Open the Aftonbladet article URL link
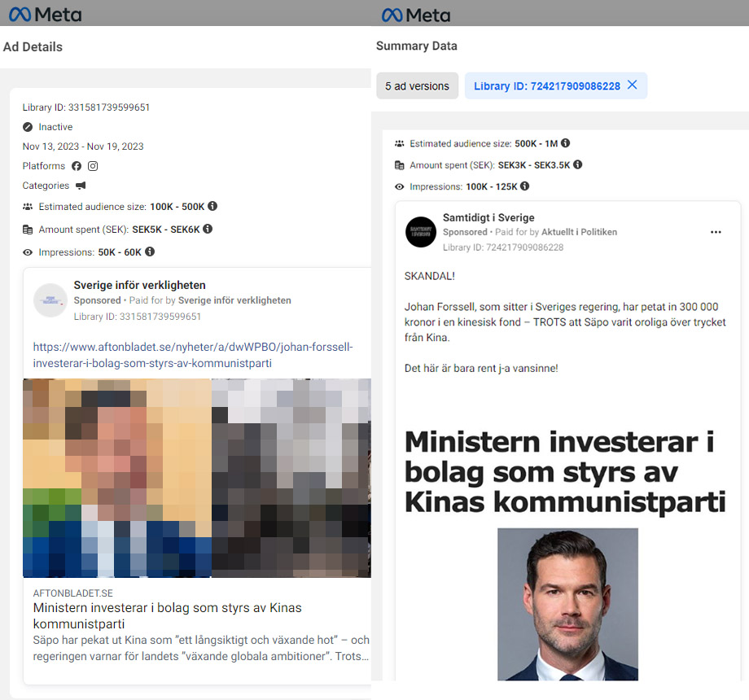The width and height of the screenshot is (749, 700). click(x=193, y=355)
